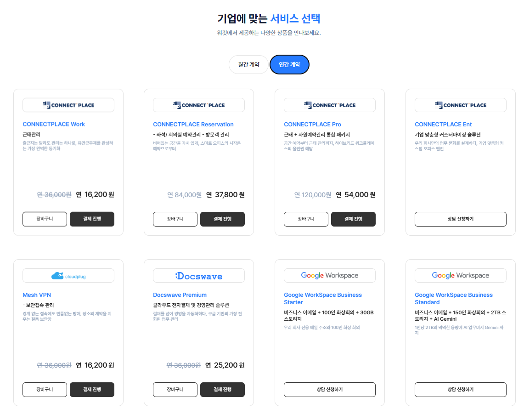Viewport: 524px width, 420px height.
Task: Click the CONNECT PLACE logo on the Reservation card
Action: (x=199, y=105)
